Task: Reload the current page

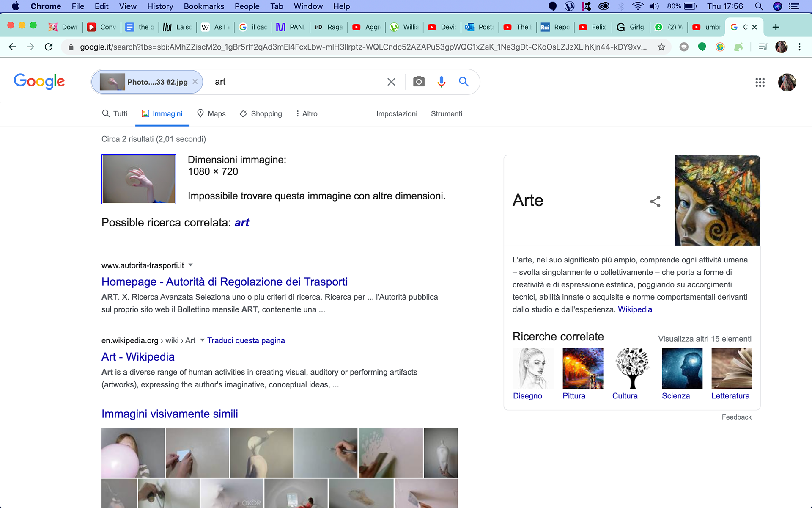Action: point(49,47)
